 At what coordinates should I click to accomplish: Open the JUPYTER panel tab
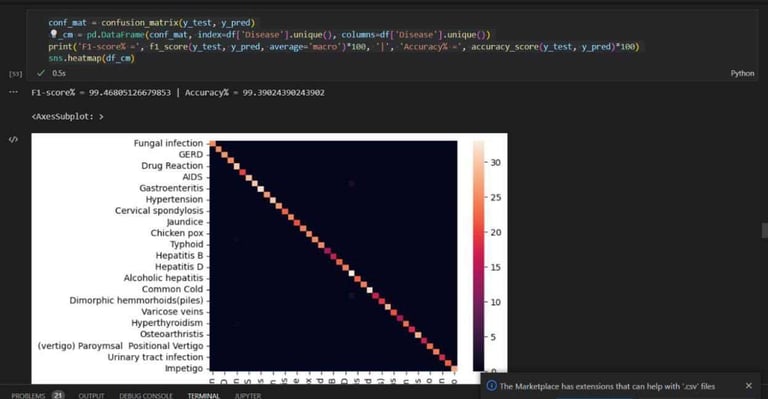coord(248,396)
